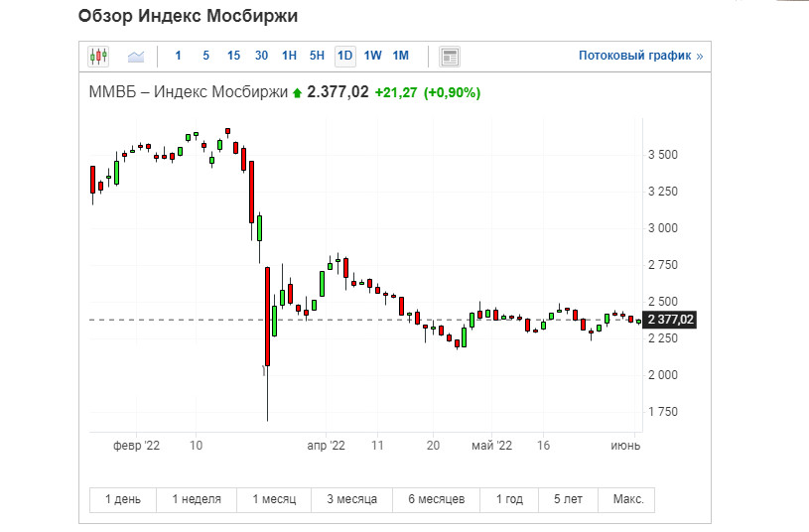This screenshot has height=532, width=809.
Task: Click the 11 date label after апр '22
Action: click(377, 446)
